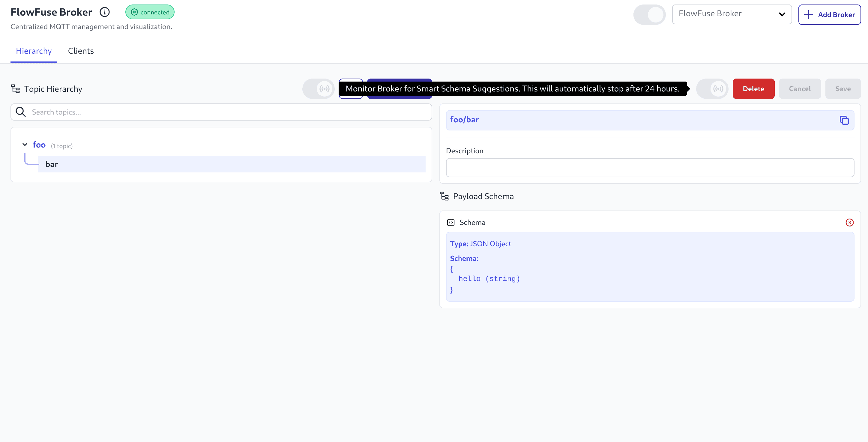This screenshot has width=868, height=442.
Task: Select the Hierarchy tab
Action: pos(34,51)
